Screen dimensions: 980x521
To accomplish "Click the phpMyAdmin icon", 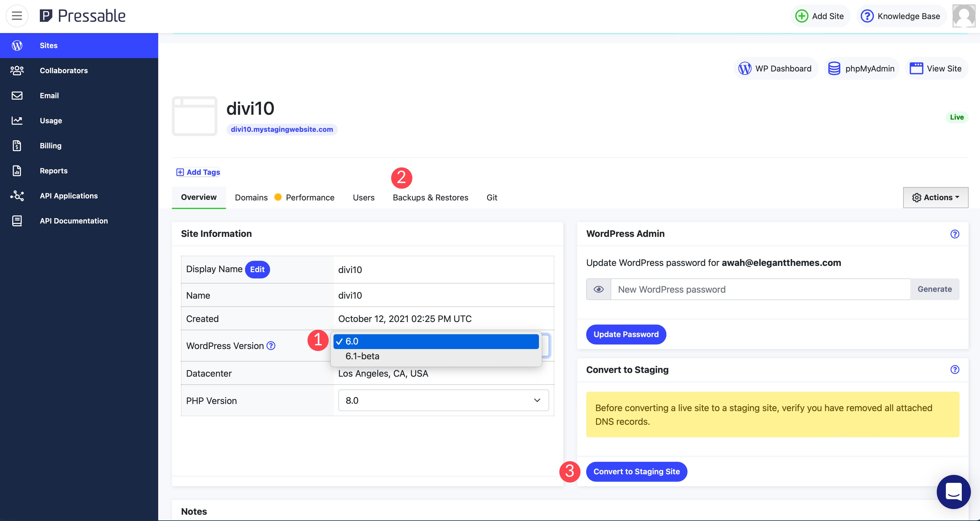I will pyautogui.click(x=835, y=67).
